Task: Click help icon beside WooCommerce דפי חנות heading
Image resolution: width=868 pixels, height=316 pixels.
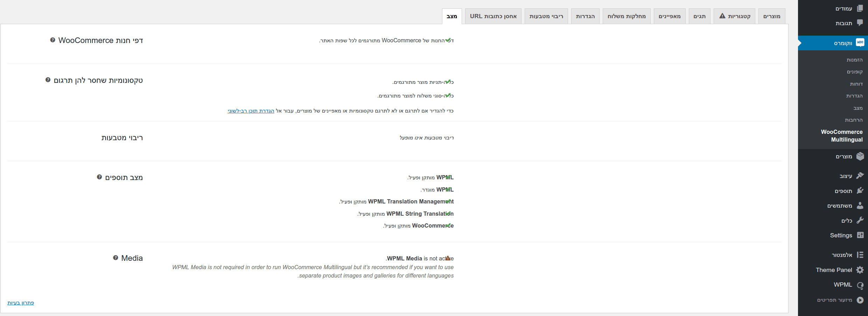Action: [52, 40]
